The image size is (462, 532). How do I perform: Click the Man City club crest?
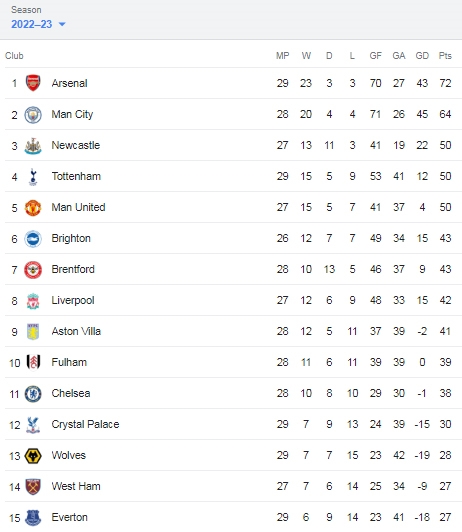(x=33, y=115)
